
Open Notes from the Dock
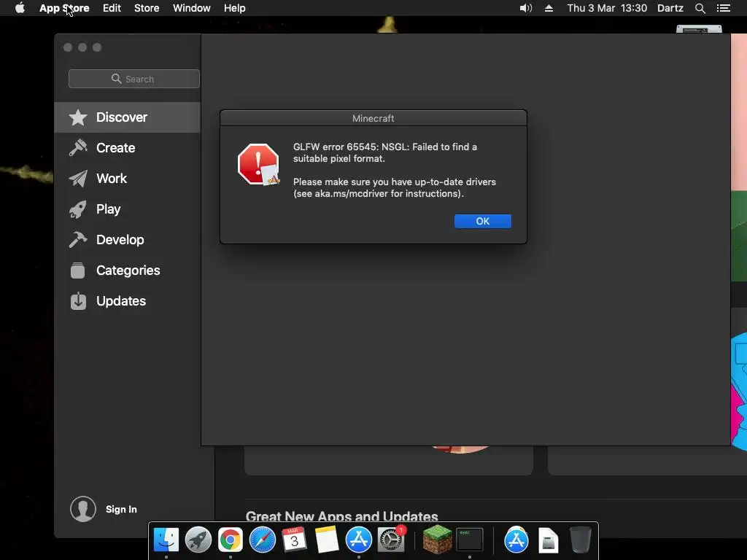327,540
